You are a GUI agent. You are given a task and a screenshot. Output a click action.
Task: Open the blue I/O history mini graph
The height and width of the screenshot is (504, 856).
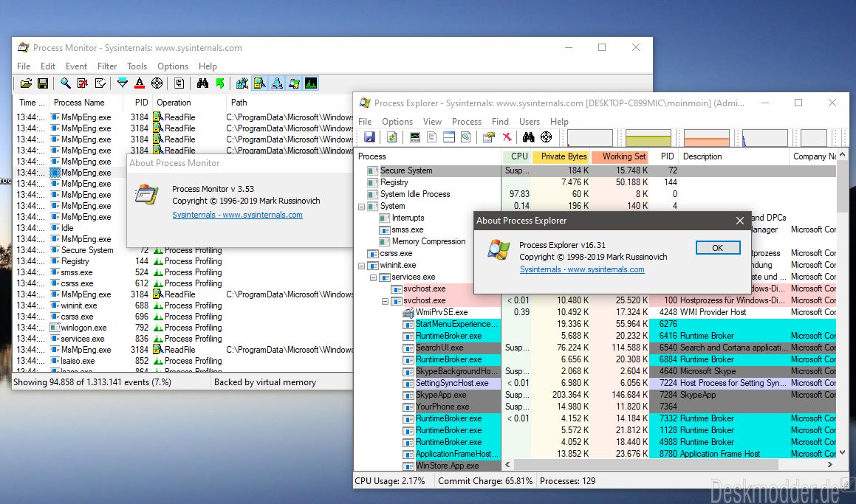click(764, 138)
